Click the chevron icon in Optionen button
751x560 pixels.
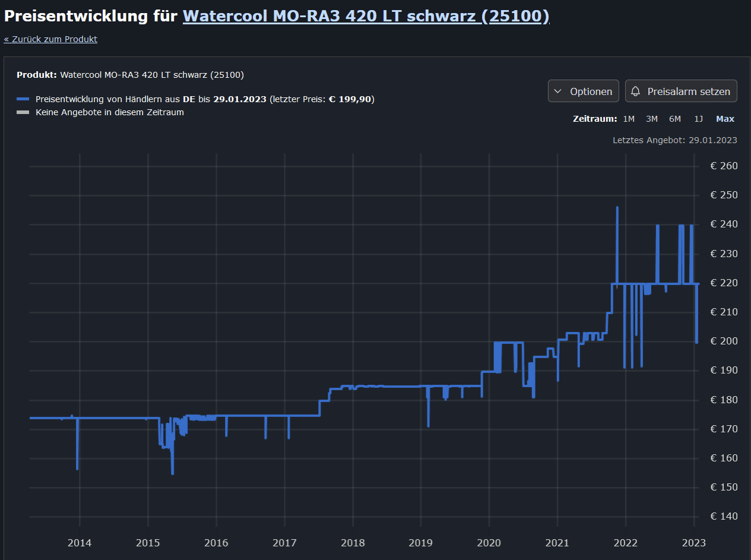(x=557, y=91)
